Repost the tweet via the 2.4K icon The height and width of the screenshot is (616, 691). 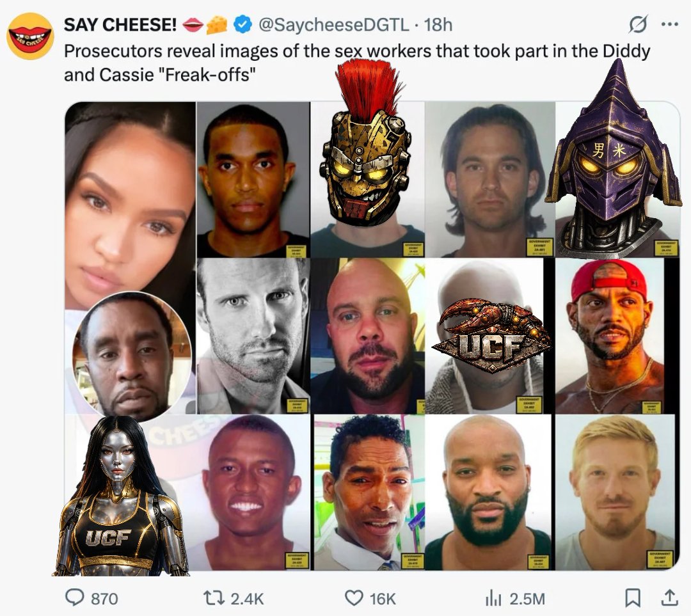(212, 598)
